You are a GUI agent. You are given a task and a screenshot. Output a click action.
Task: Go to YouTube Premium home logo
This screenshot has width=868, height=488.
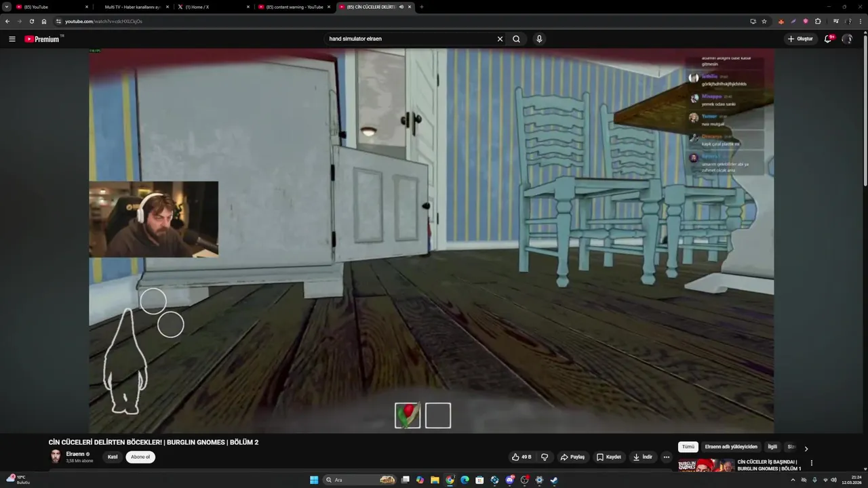pyautogui.click(x=43, y=39)
